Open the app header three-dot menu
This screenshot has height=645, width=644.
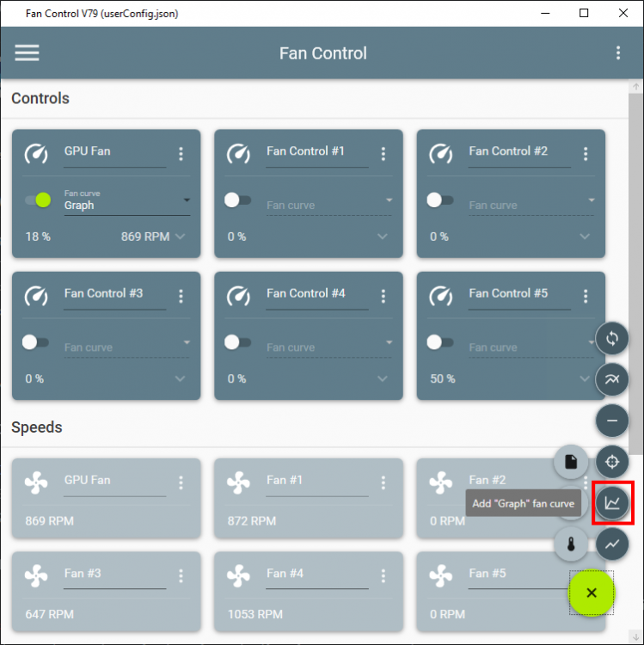617,52
